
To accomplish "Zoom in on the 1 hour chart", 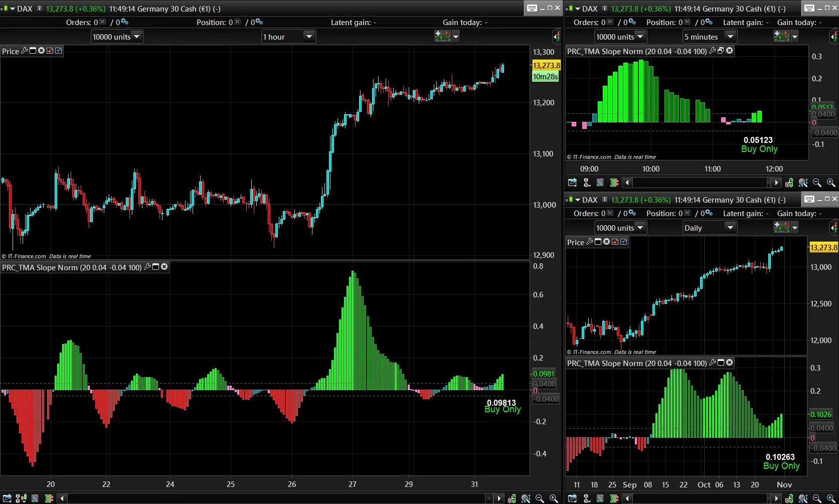I will (554, 498).
